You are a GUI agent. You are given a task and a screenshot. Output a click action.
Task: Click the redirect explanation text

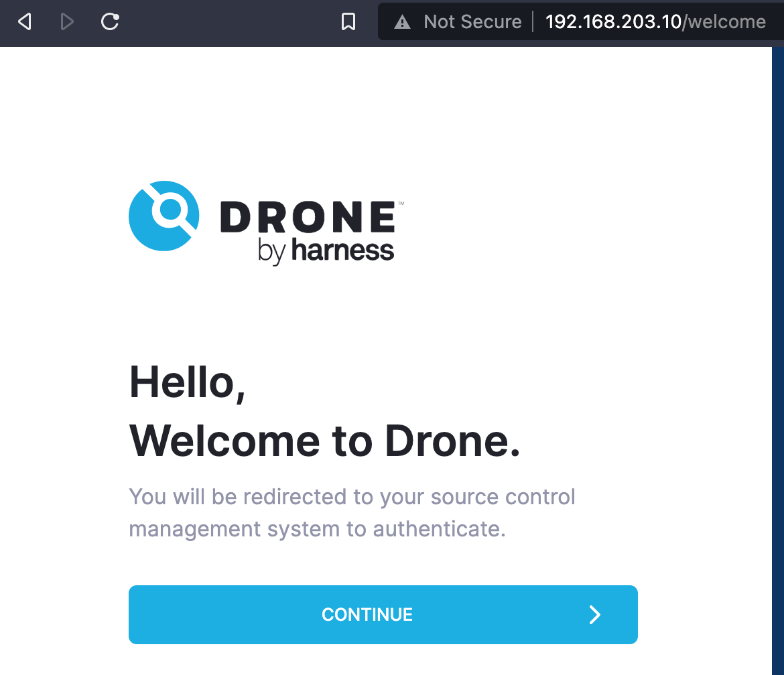click(352, 512)
